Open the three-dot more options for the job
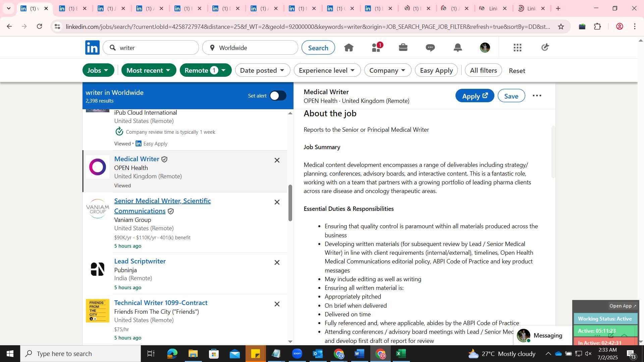 pyautogui.click(x=537, y=96)
